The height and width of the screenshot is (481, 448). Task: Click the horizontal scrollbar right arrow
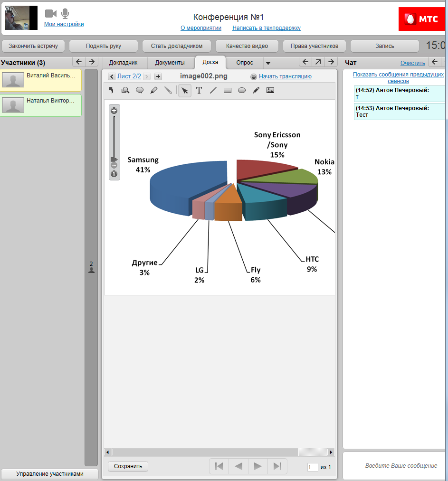pos(331,452)
